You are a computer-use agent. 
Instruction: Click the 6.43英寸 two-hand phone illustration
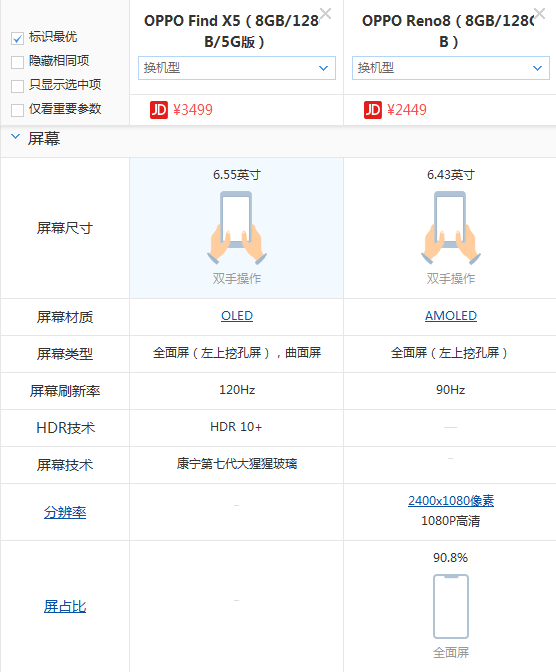pos(451,228)
